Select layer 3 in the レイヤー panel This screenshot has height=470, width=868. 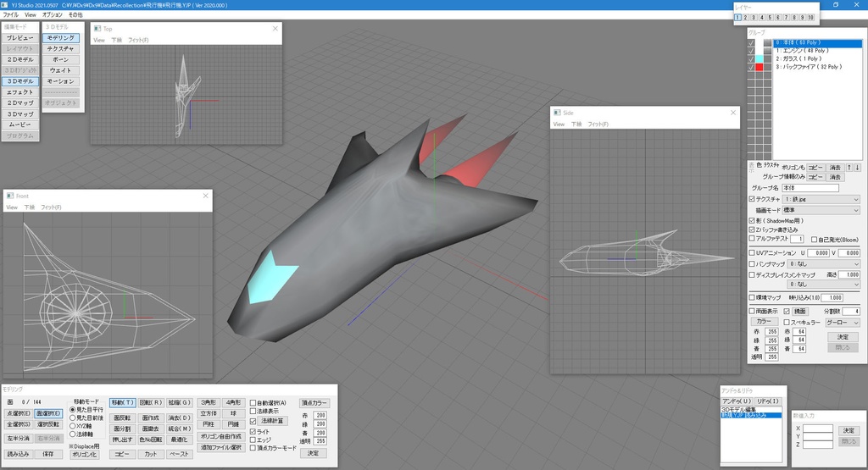click(754, 18)
